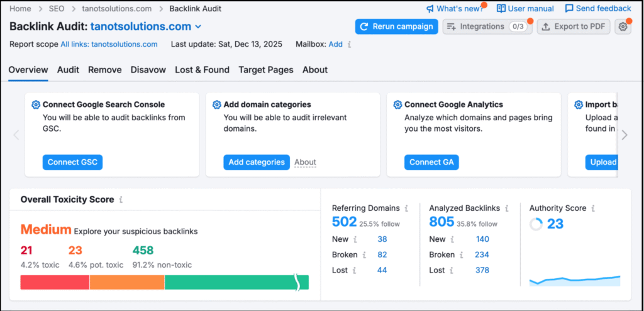This screenshot has width=644, height=311.
Task: Click the red toxic segment of toxicity bar
Action: click(55, 283)
